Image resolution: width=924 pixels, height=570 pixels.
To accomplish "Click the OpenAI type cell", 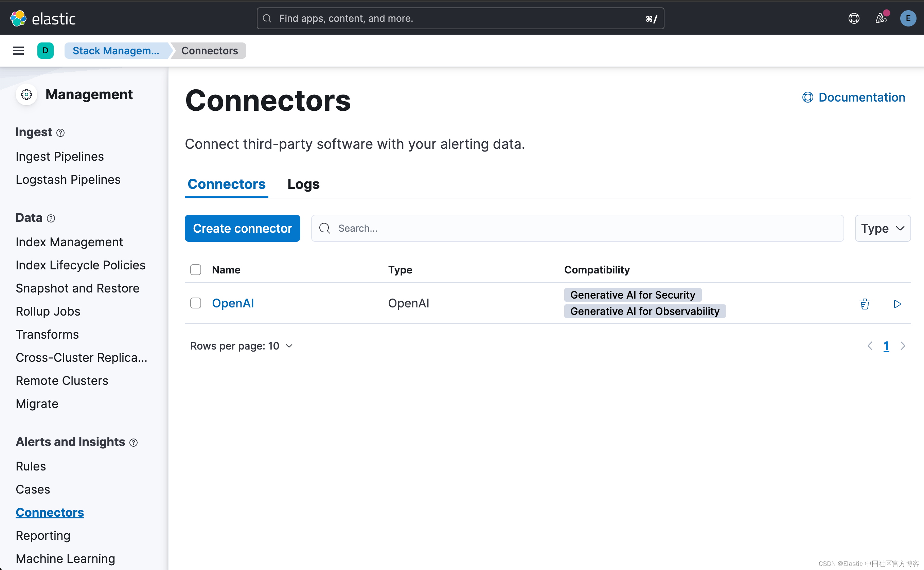I will (x=409, y=303).
